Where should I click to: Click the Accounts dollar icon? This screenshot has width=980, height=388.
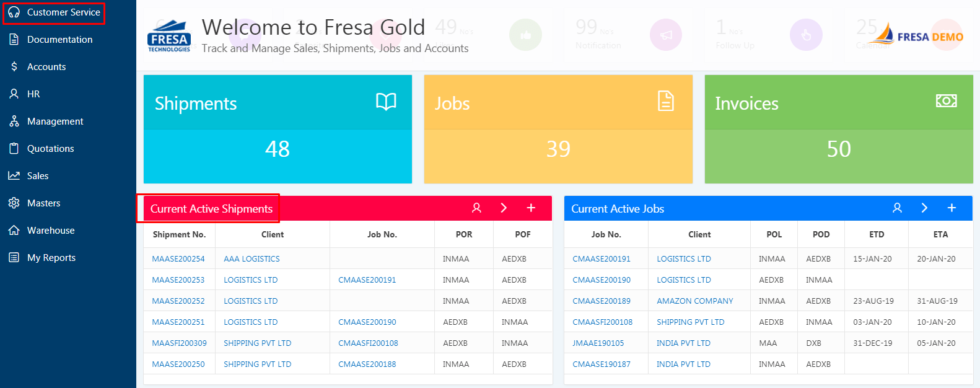14,66
